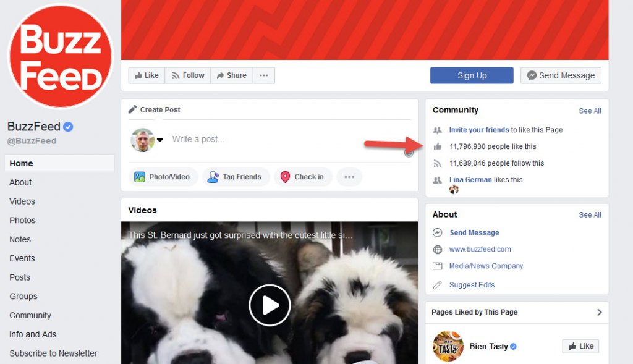Open the Bien Tasty page logo
Screen dimensions: 633x364
448,346
